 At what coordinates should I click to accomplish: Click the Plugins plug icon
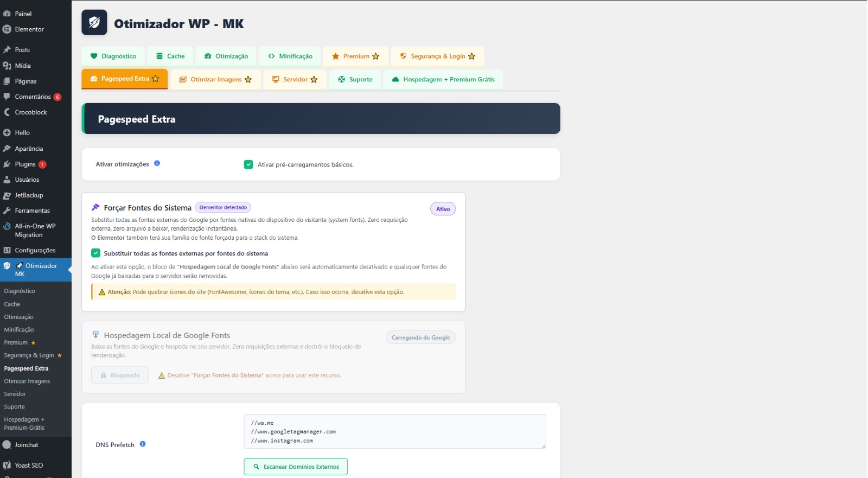tap(7, 164)
